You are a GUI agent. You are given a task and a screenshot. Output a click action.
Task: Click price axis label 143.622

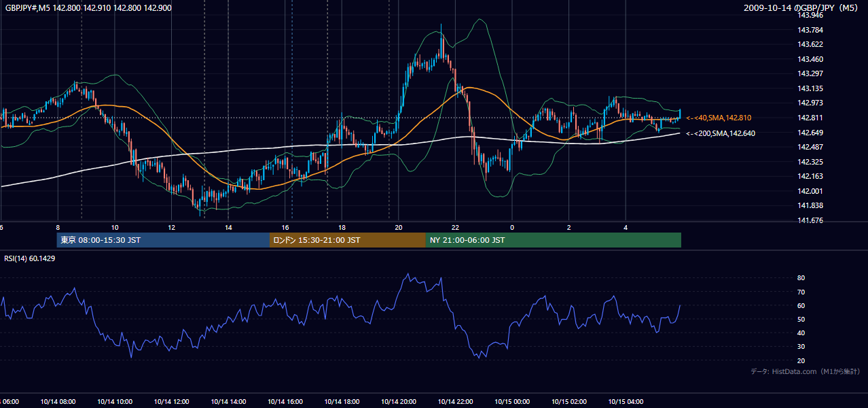point(810,44)
